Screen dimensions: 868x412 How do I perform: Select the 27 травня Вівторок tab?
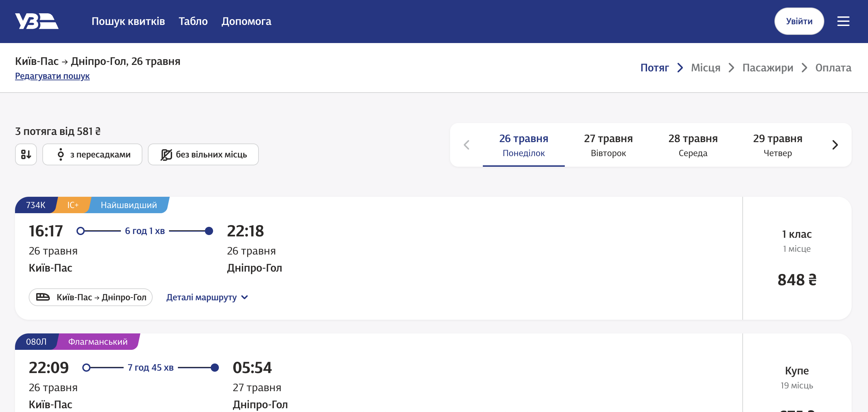click(608, 145)
